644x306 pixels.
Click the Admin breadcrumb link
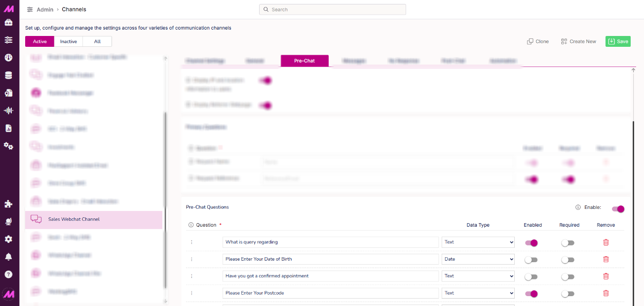pos(45,9)
